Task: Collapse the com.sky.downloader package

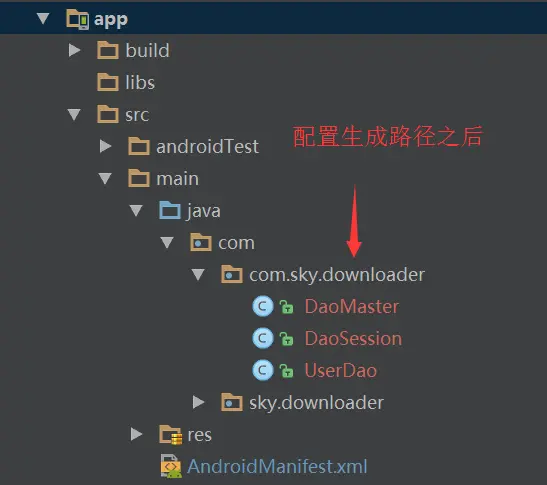Action: [x=198, y=274]
